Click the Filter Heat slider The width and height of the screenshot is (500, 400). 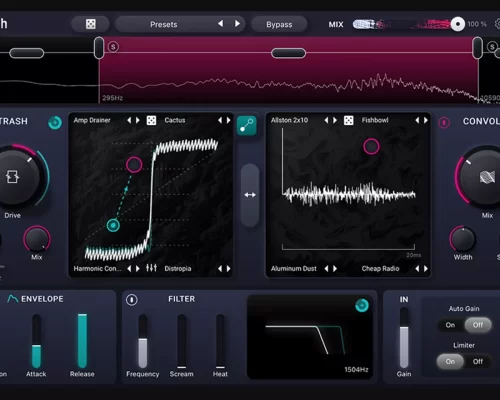220,341
